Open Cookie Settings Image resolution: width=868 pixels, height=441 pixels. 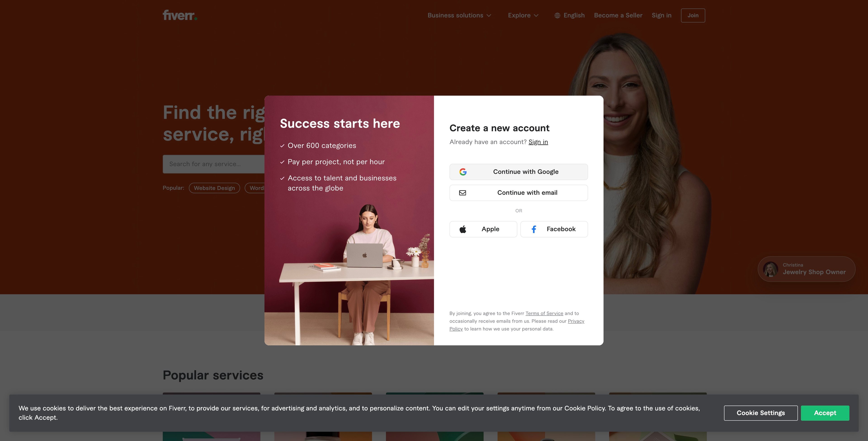click(760, 413)
